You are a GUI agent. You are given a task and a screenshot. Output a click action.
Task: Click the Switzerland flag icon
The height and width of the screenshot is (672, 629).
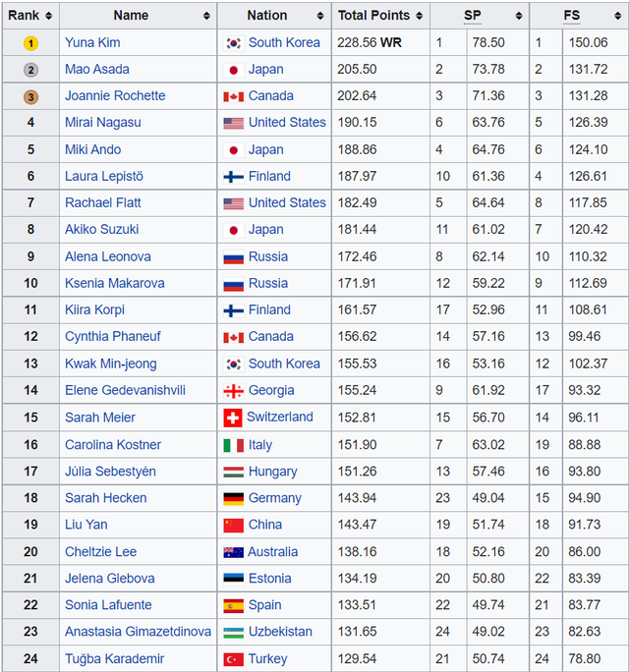tap(233, 418)
